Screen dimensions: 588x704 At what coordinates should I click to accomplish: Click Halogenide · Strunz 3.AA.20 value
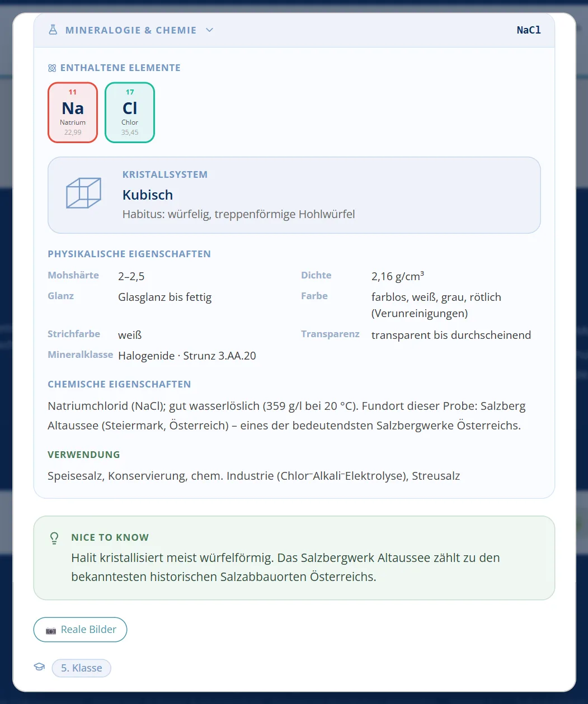(187, 356)
